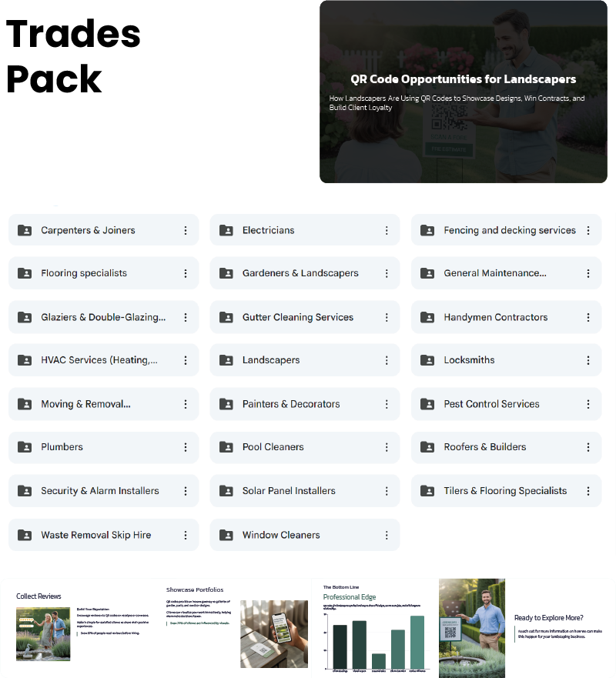Click the folder icon next to Plumbers
The width and height of the screenshot is (616, 678).
[25, 447]
